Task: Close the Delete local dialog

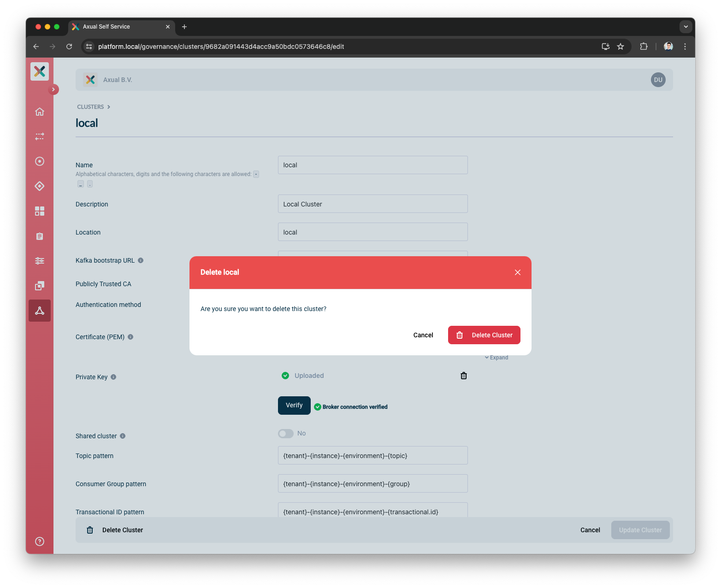Action: click(518, 272)
